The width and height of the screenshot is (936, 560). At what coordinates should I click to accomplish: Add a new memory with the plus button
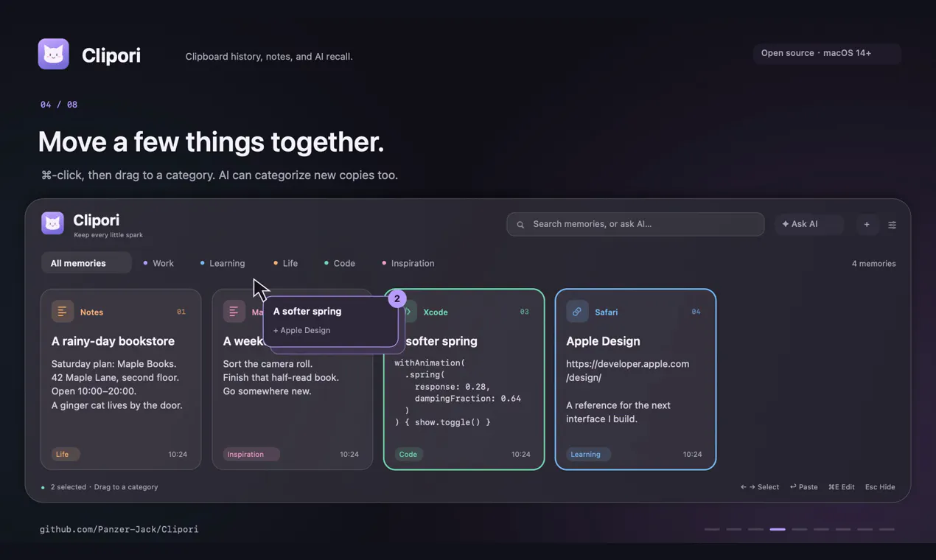867,225
